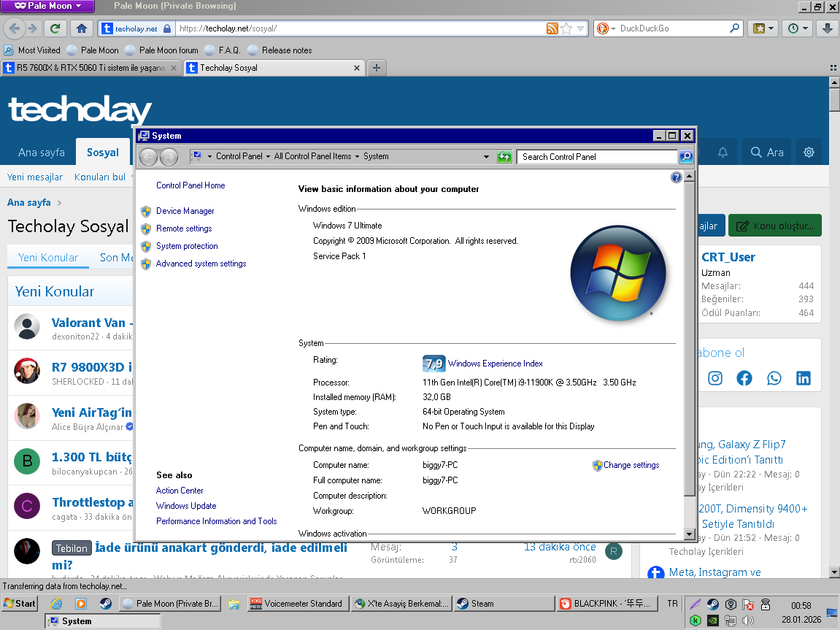Open Konuları bul submenu item

100,177
